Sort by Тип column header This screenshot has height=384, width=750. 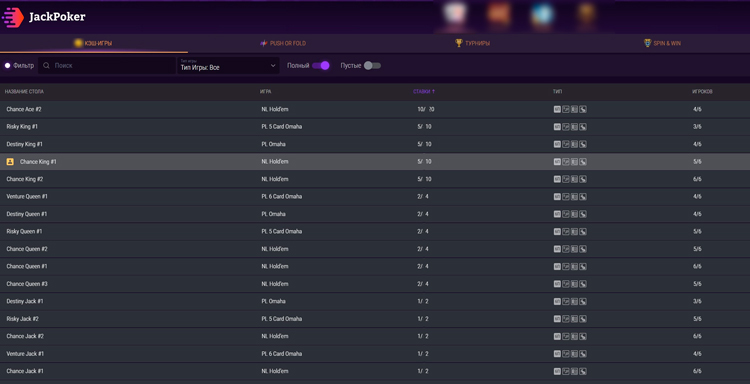[x=557, y=92]
